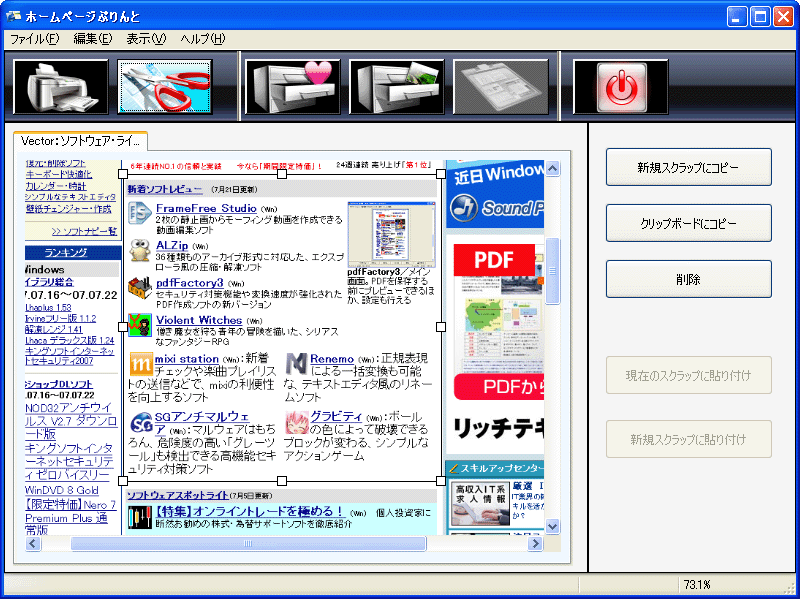This screenshot has width=800, height=599.
Task: Click the vertical scrollbar down arrow
Action: click(x=553, y=526)
